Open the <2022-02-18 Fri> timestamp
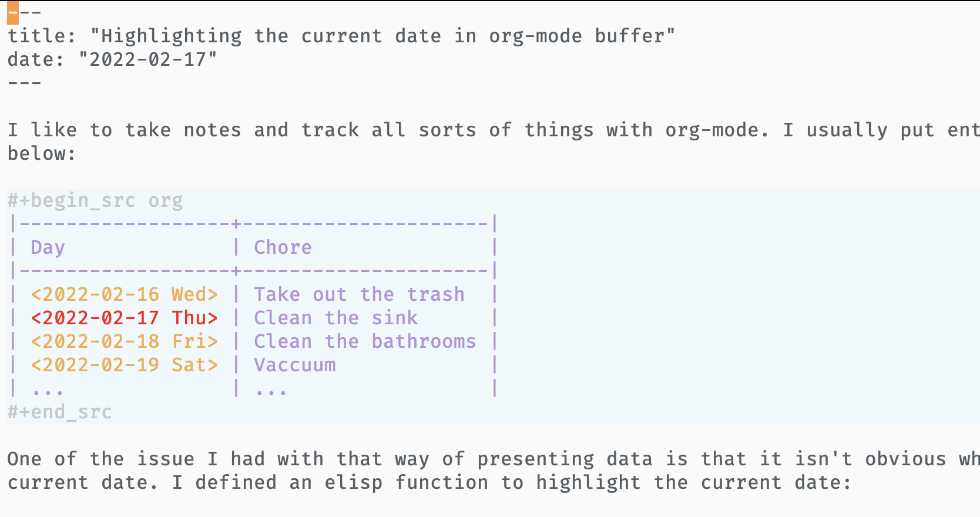This screenshot has width=980, height=517. click(124, 341)
